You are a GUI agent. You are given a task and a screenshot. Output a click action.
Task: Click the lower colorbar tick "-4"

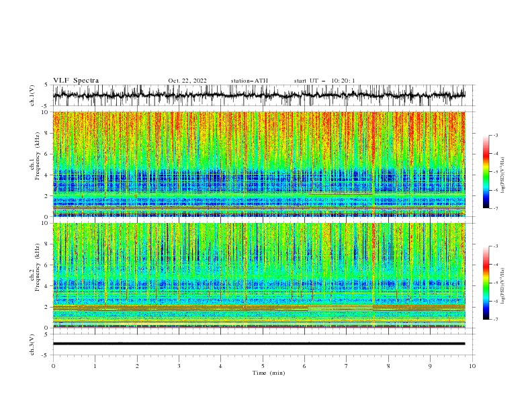pos(495,265)
